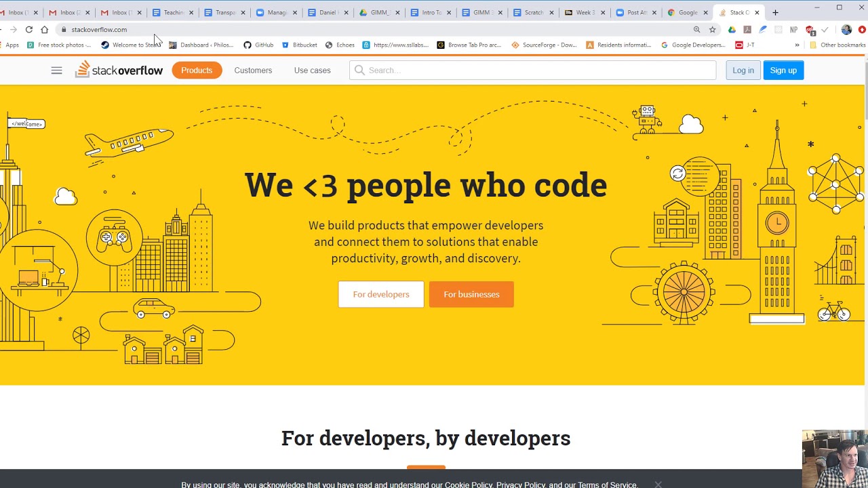
Task: Choose the For developers button
Action: (381, 294)
